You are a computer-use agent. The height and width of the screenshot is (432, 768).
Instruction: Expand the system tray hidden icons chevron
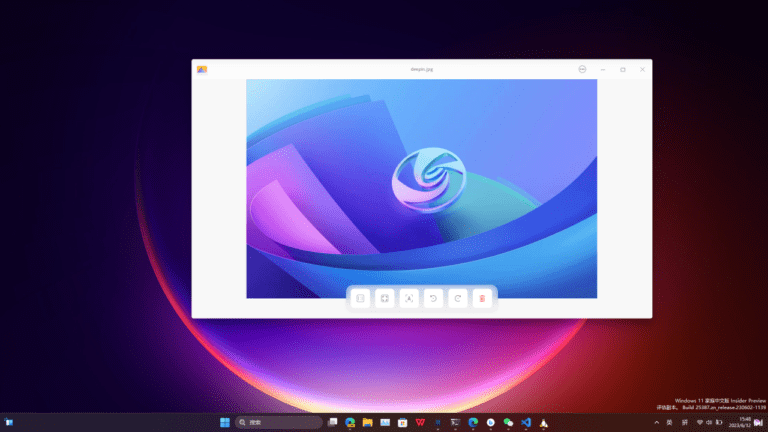pos(657,423)
